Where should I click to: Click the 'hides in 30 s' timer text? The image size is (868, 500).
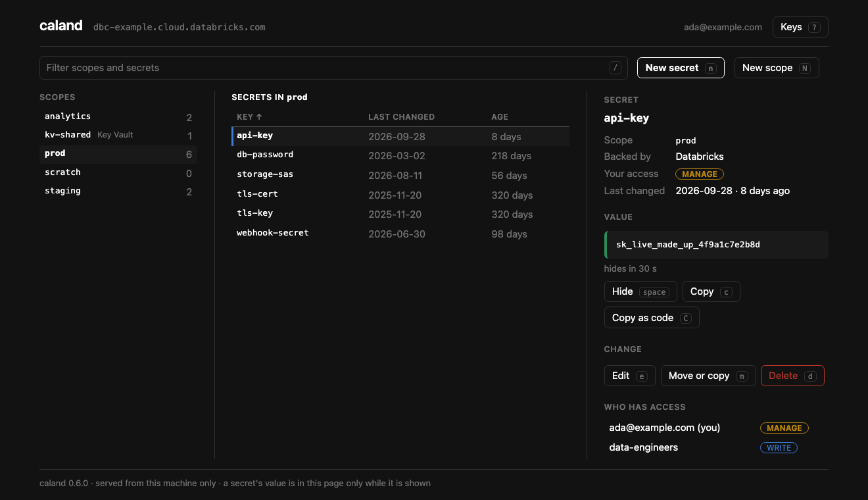point(631,268)
